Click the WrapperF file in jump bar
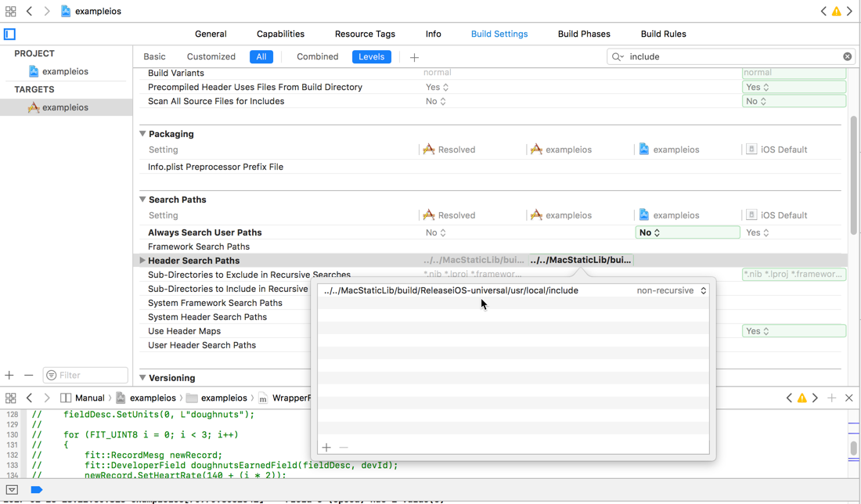Screen dimensions: 861x504 [284, 398]
